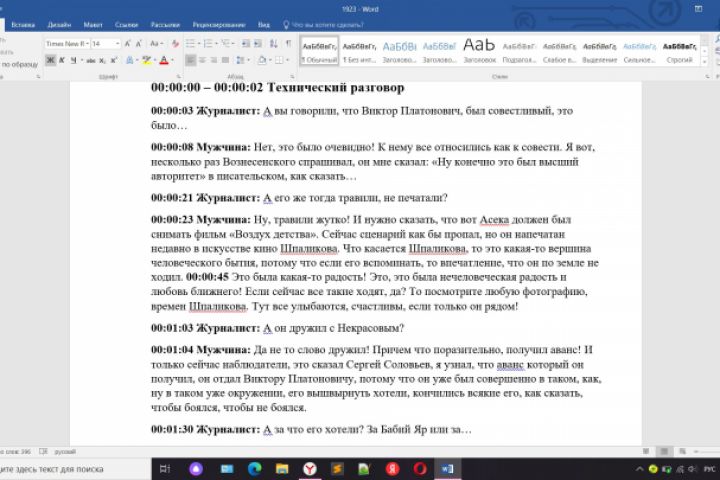Viewport: 720px width, 480px height.
Task: Apply red font color
Action: [x=164, y=60]
